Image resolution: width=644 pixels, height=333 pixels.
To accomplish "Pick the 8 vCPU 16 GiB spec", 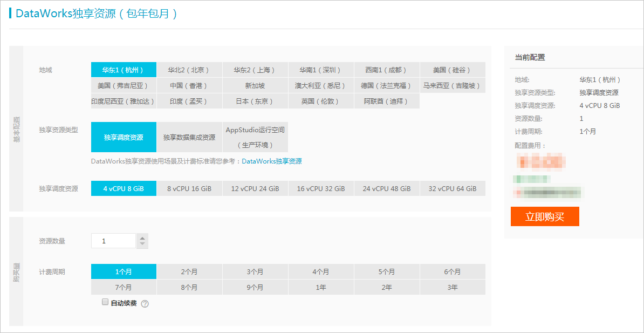I will [x=189, y=189].
